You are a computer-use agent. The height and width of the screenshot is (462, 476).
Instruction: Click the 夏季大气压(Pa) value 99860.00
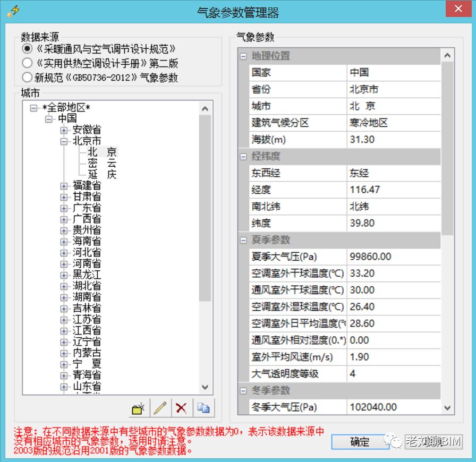(394, 257)
